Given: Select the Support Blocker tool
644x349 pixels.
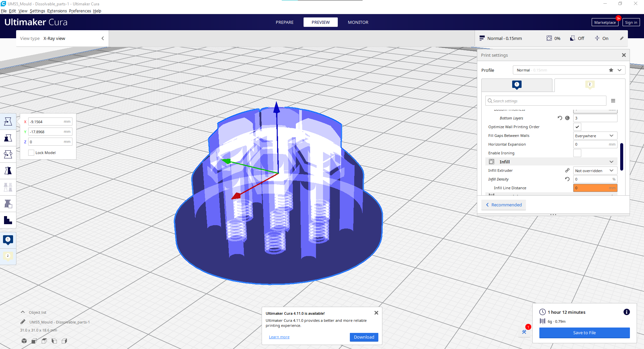Looking at the screenshot, I should tap(8, 204).
